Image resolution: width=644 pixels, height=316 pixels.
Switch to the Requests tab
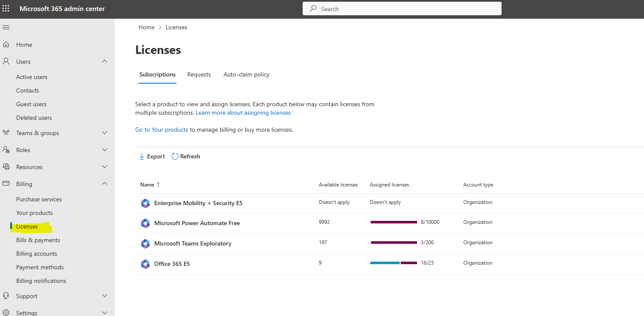(199, 74)
